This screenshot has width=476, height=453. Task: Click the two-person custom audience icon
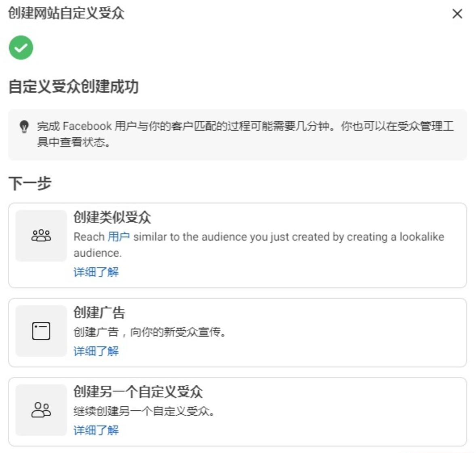tap(41, 410)
